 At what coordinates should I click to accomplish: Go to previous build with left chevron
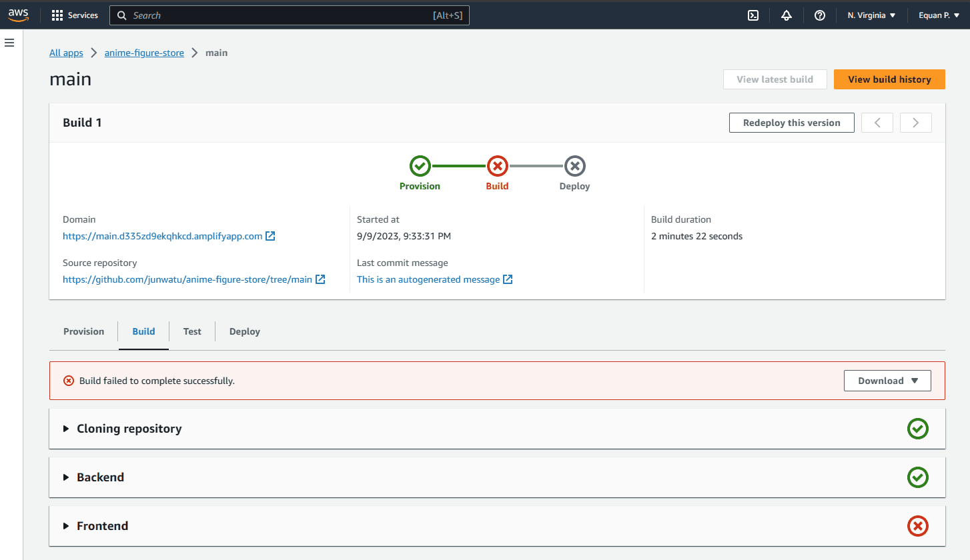coord(877,123)
